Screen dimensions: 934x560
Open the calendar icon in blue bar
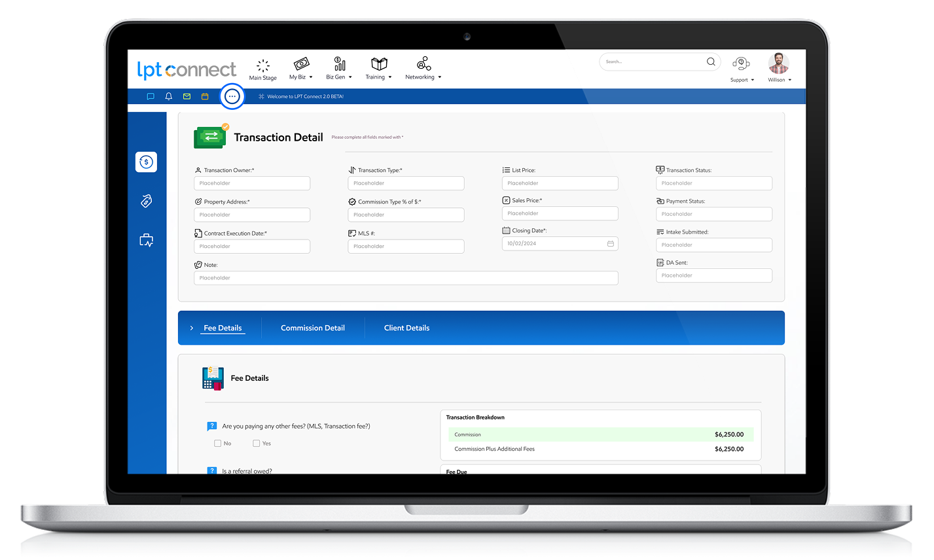click(205, 96)
